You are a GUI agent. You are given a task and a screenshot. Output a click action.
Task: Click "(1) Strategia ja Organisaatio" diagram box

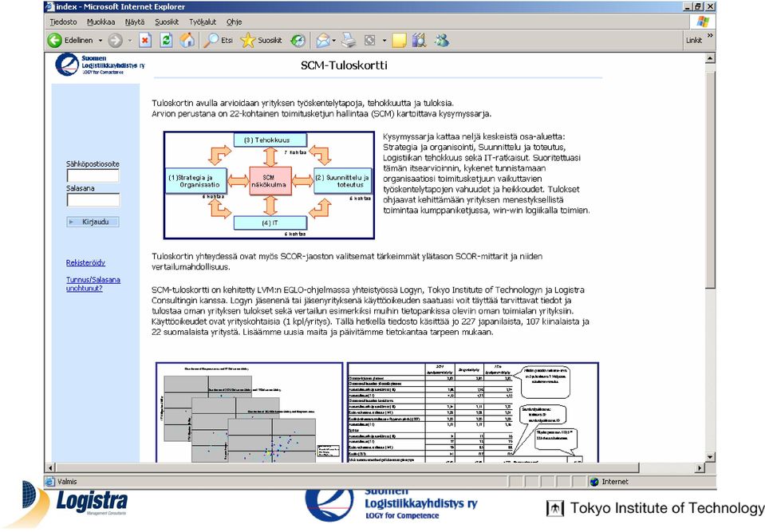tap(196, 181)
